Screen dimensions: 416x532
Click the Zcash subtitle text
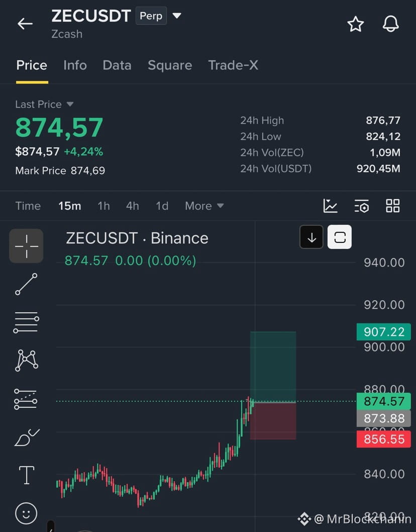[67, 34]
